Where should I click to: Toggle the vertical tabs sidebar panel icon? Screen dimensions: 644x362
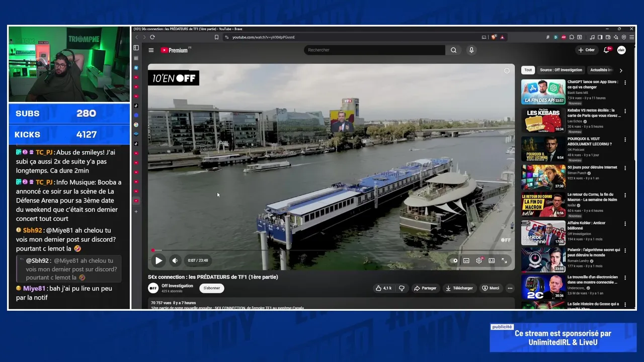pos(136,48)
